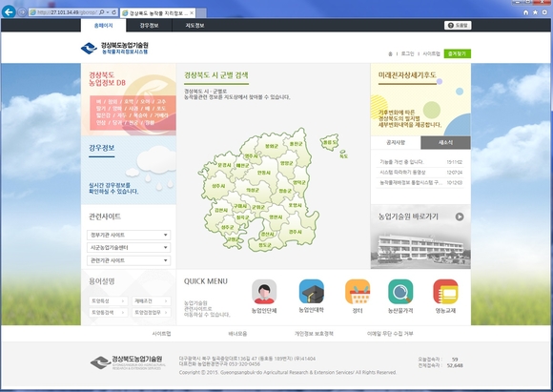Screen dimensions: 553x392
Task: Click the building photo thumbnail
Action: (420, 247)
